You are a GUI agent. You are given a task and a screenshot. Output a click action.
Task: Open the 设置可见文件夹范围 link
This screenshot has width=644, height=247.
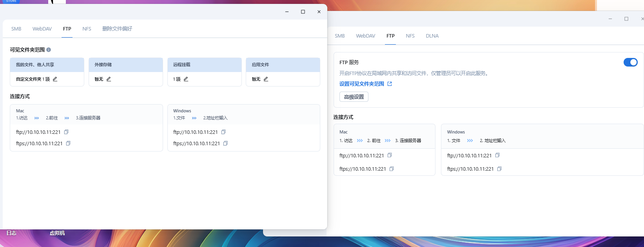point(362,84)
